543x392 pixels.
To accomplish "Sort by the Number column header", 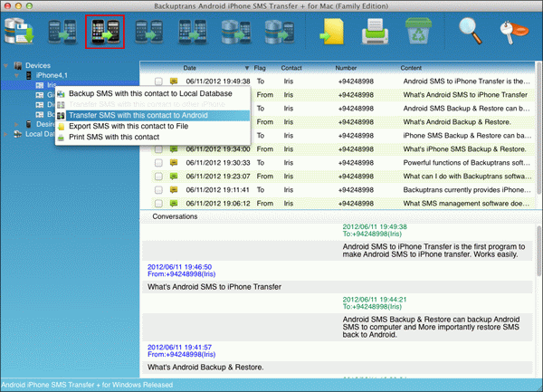I will 346,68.
